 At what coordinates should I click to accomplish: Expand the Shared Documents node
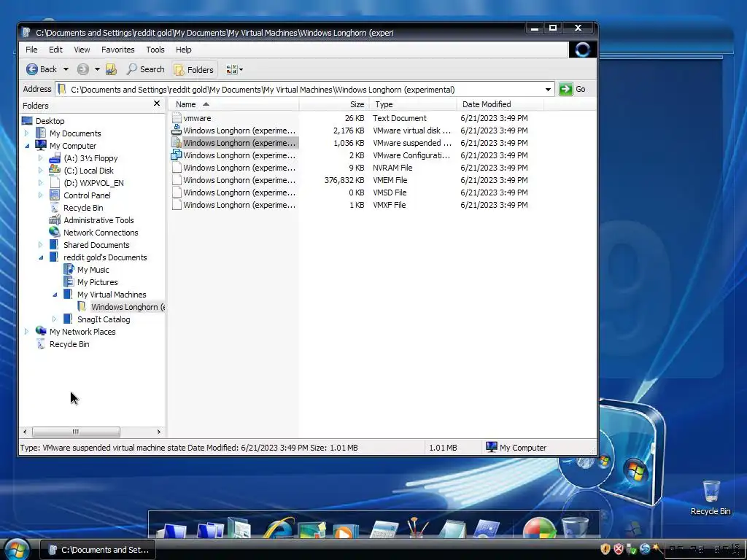click(41, 245)
